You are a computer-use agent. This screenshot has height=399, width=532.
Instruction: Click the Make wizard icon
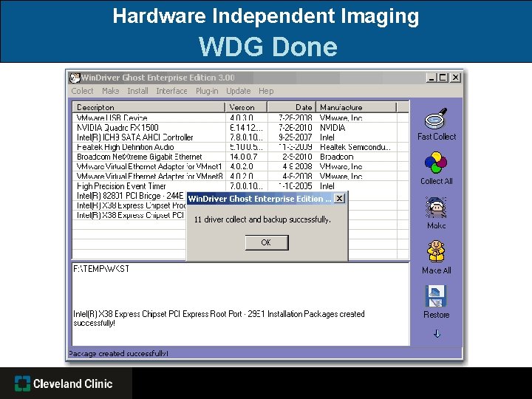coord(436,208)
